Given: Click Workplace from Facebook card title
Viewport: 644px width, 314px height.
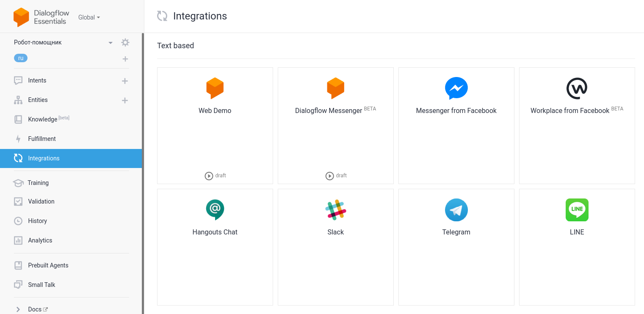Looking at the screenshot, I should coord(570,110).
